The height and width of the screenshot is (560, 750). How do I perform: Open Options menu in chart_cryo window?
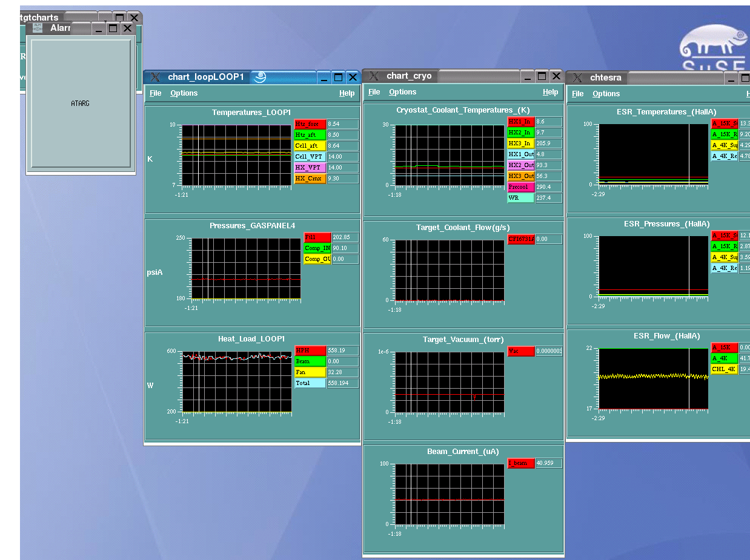pos(403,92)
